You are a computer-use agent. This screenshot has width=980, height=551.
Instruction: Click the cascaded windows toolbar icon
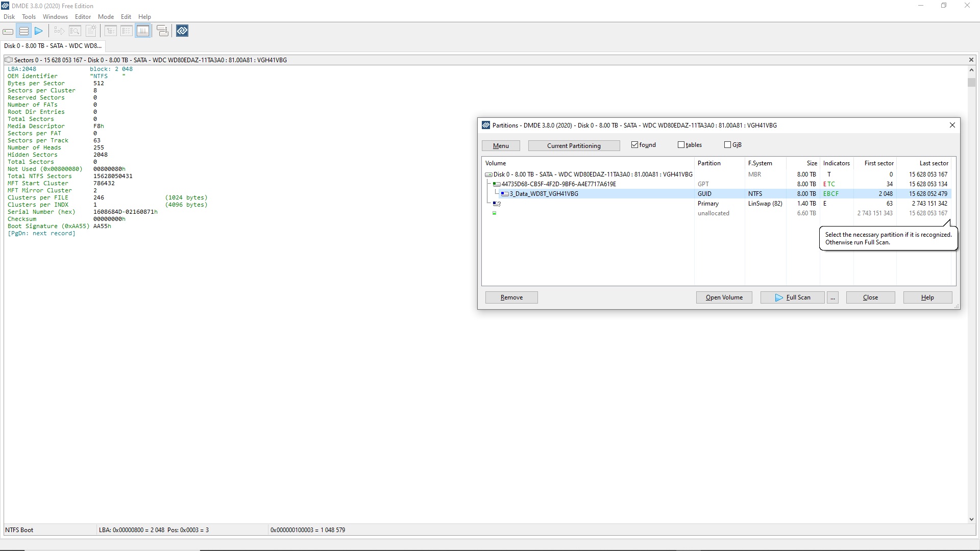(x=162, y=31)
